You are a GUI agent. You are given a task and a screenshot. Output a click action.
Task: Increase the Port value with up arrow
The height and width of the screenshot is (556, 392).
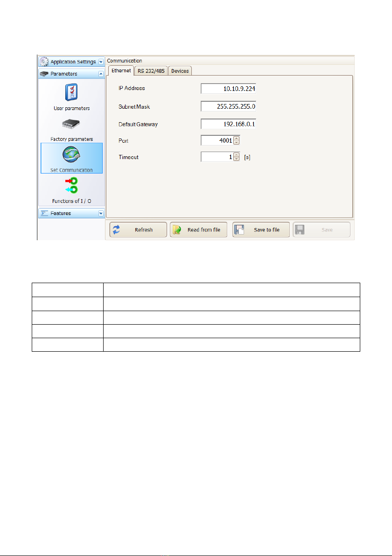[x=237, y=138]
